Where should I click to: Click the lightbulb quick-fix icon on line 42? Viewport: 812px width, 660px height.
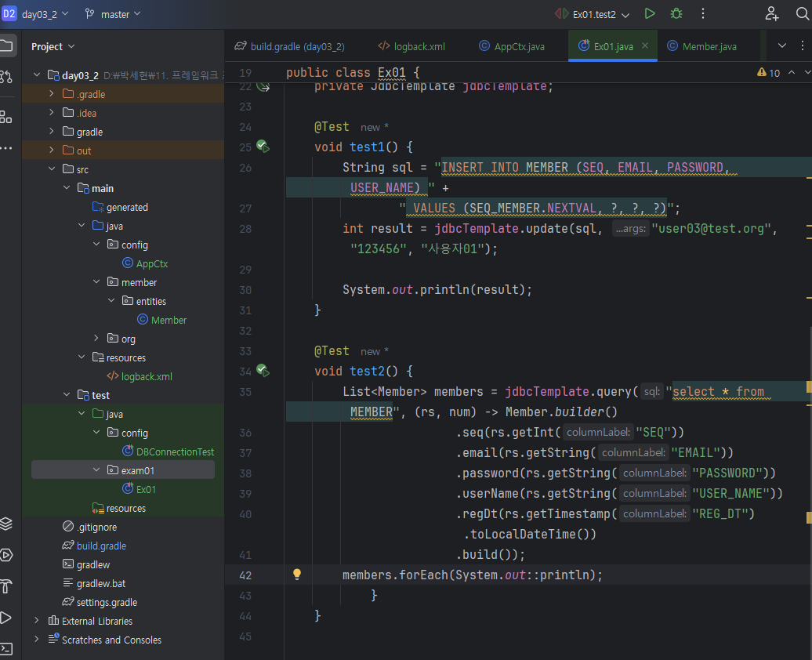tap(297, 575)
